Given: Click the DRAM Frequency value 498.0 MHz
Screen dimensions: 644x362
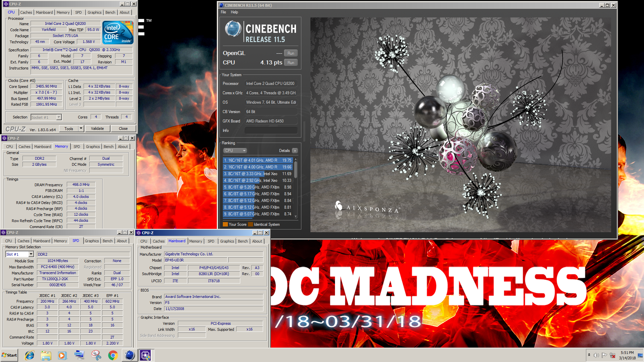Looking at the screenshot, I should point(81,185).
